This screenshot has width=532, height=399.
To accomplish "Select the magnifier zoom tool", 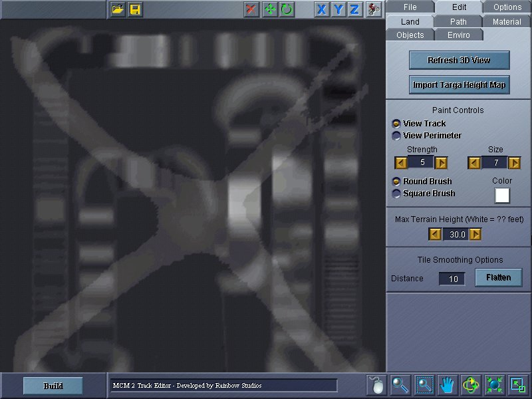I will pos(400,385).
